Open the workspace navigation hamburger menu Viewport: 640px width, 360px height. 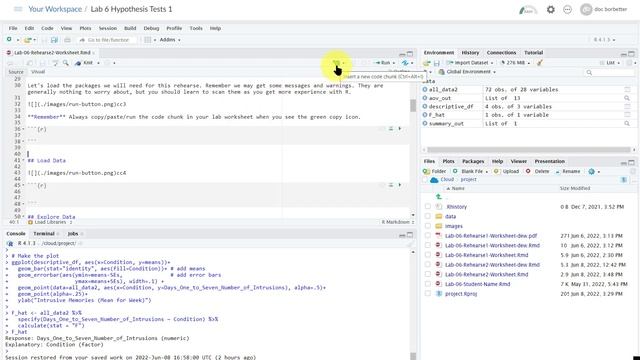(x=18, y=9)
